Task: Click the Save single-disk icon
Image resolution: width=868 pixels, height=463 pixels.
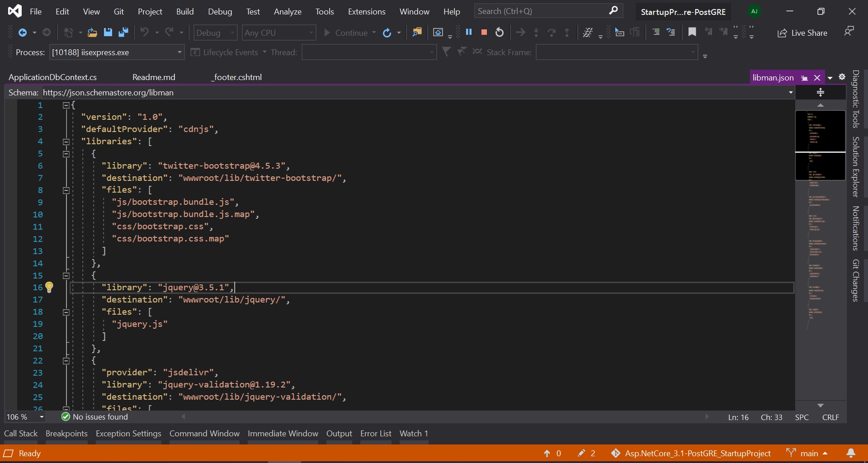Action: [x=108, y=33]
